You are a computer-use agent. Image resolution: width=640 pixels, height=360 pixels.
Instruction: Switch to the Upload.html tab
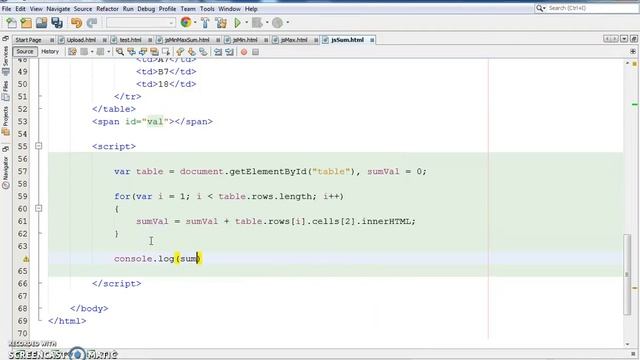[x=81, y=40]
